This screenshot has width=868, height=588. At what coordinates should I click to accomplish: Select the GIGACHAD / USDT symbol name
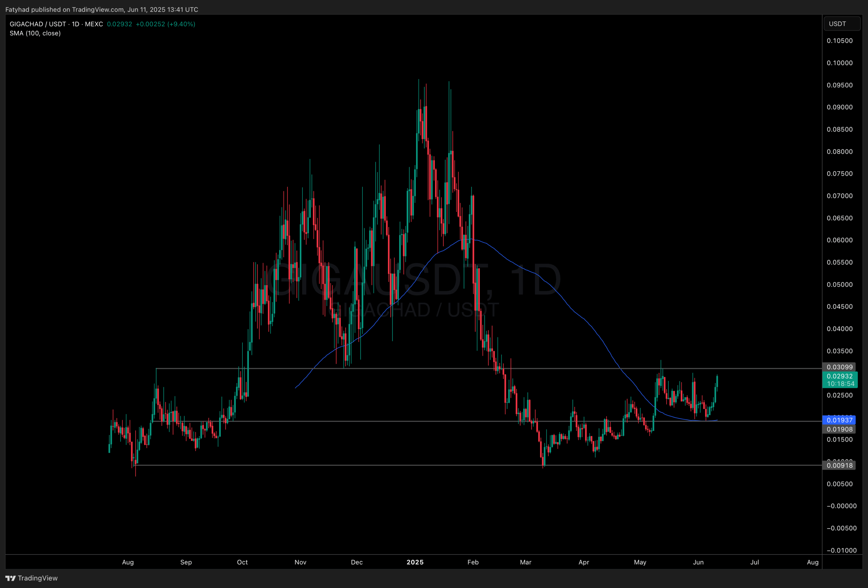38,24
